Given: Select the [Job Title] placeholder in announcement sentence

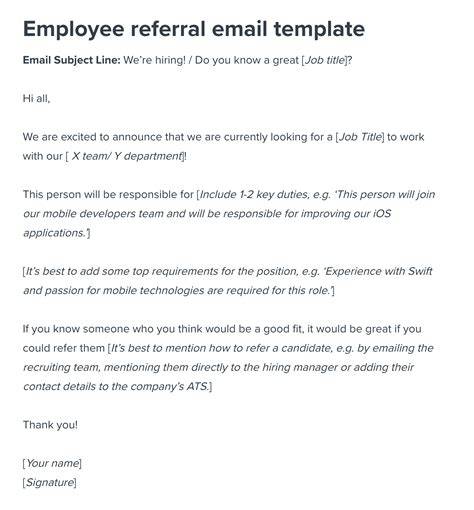Looking at the screenshot, I should 360,137.
